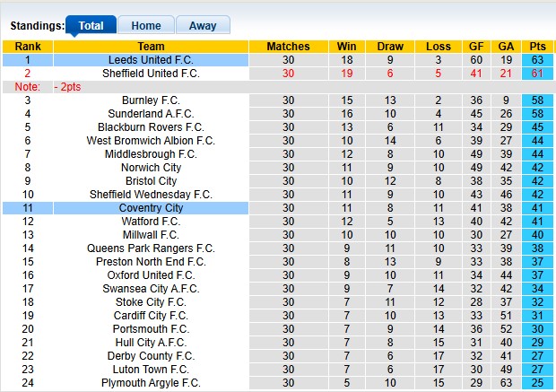Click Plymouth Argyle F.C. team name
556x392 pixels.
[x=151, y=383]
